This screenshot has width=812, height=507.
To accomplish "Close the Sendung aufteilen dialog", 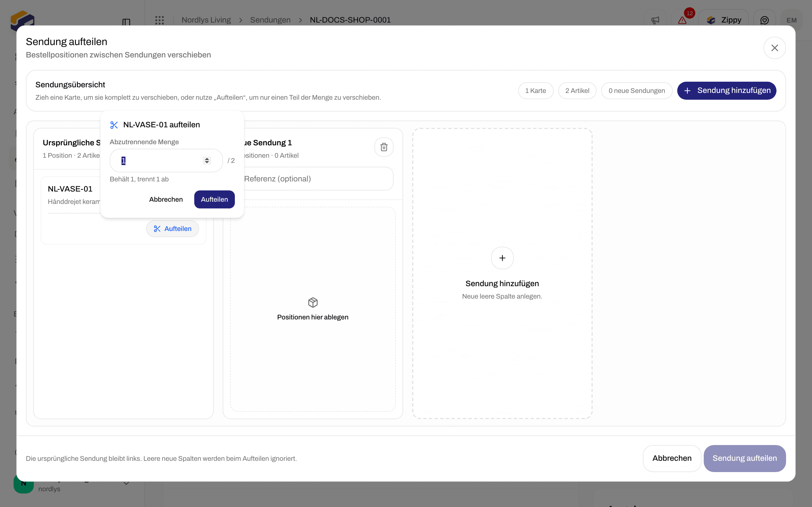I will pyautogui.click(x=775, y=48).
